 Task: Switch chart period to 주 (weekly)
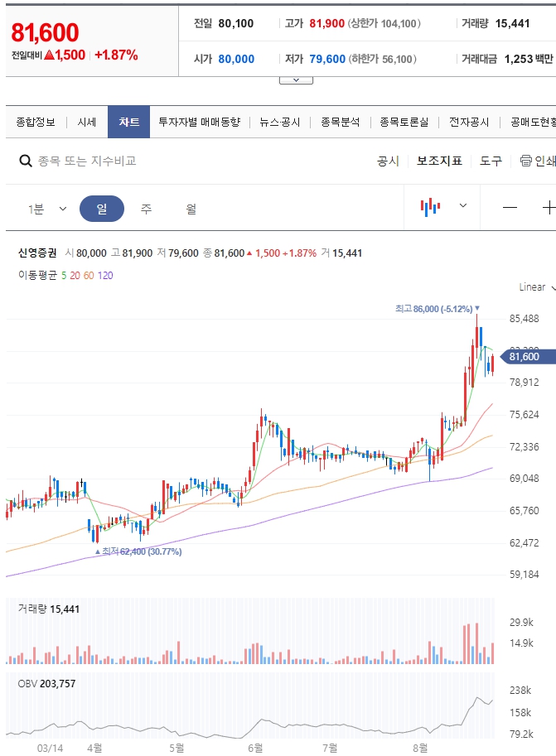tap(147, 209)
